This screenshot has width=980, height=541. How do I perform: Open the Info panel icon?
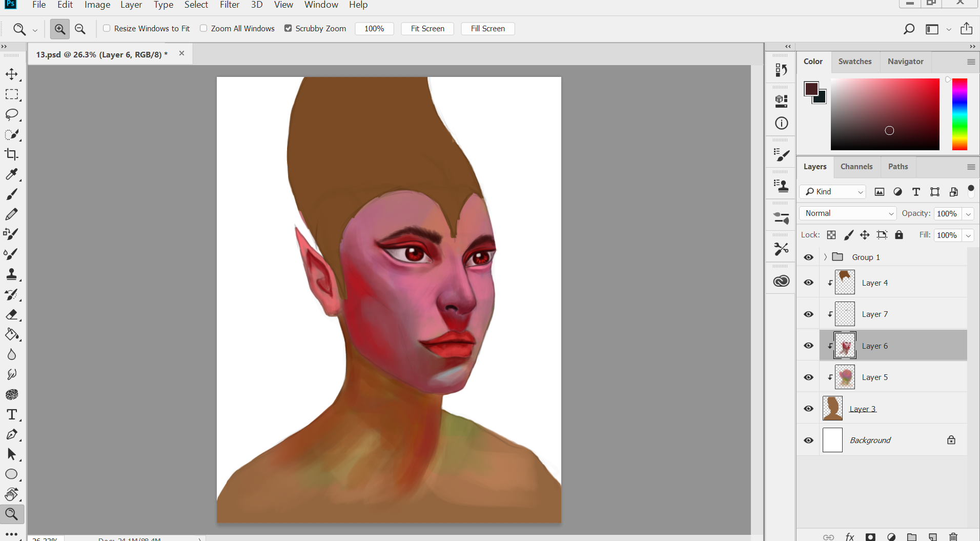pos(781,123)
